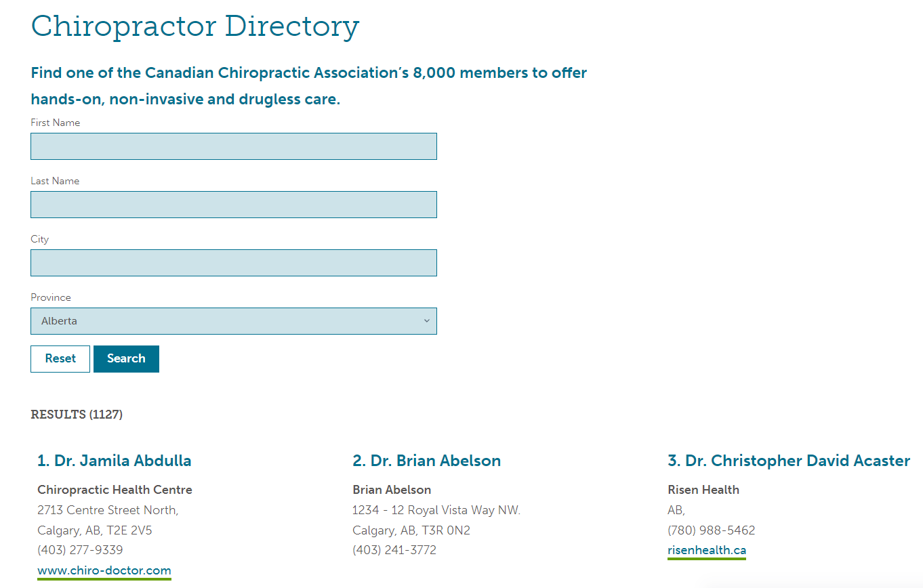
Task: Open the www.chiro-doctor.com website link
Action: click(103, 571)
